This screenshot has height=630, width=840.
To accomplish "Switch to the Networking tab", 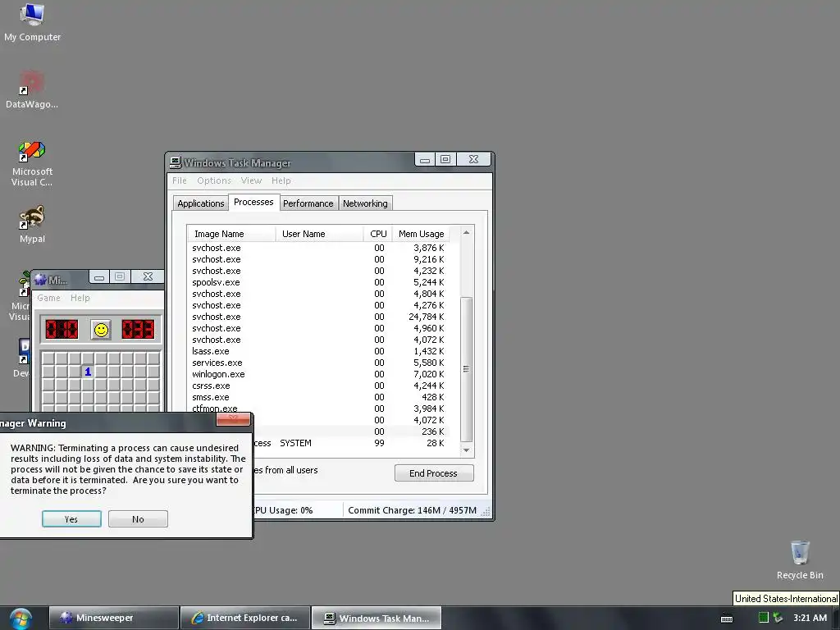I will pyautogui.click(x=365, y=203).
